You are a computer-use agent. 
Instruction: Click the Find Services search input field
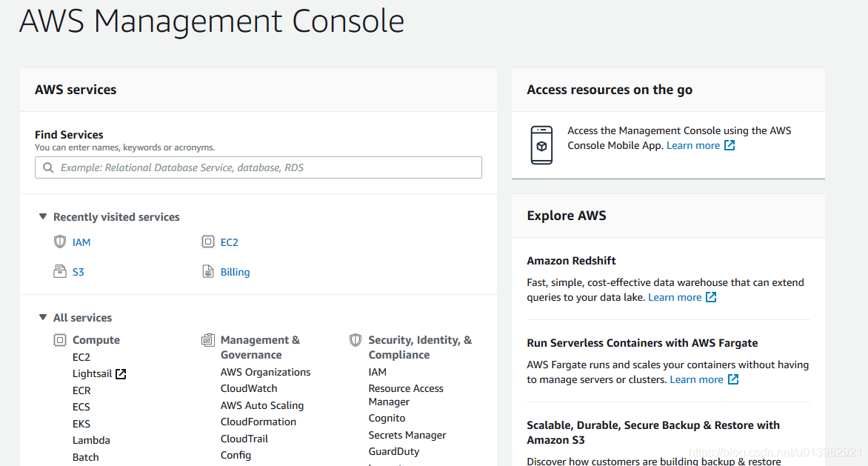pos(258,167)
